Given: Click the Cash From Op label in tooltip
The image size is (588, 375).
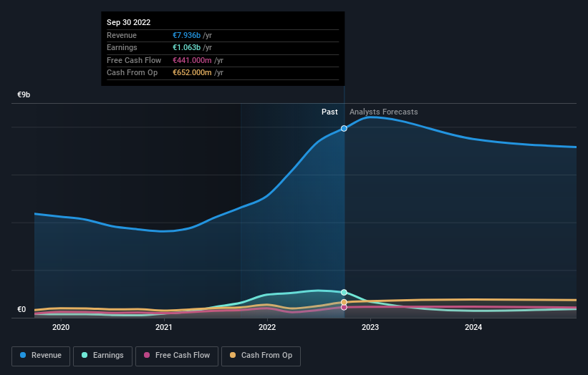Looking at the screenshot, I should (x=132, y=73).
